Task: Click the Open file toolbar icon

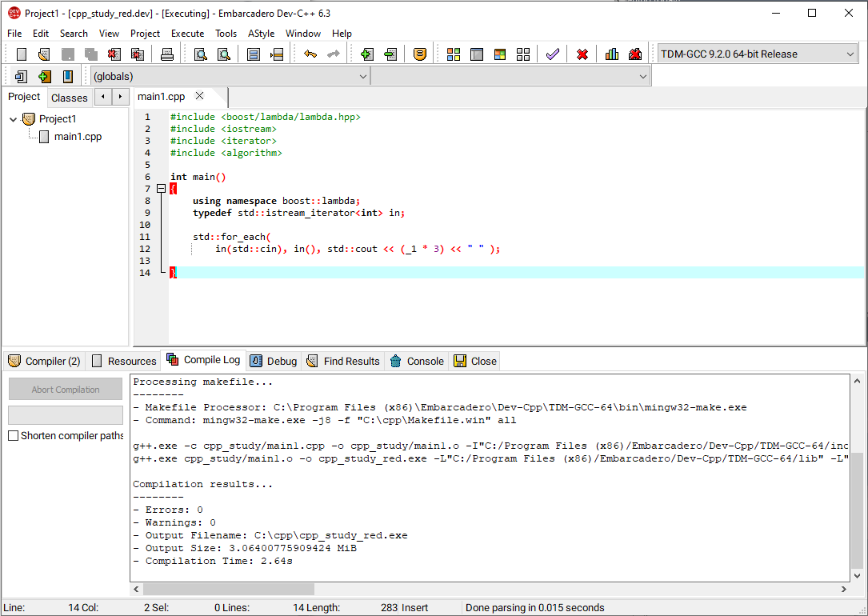Action: pos(44,54)
